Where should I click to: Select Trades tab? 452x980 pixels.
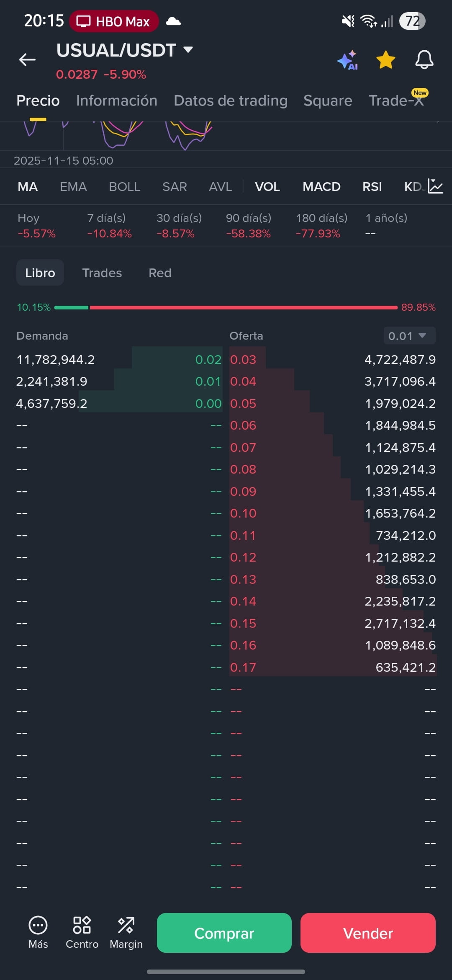pyautogui.click(x=102, y=273)
